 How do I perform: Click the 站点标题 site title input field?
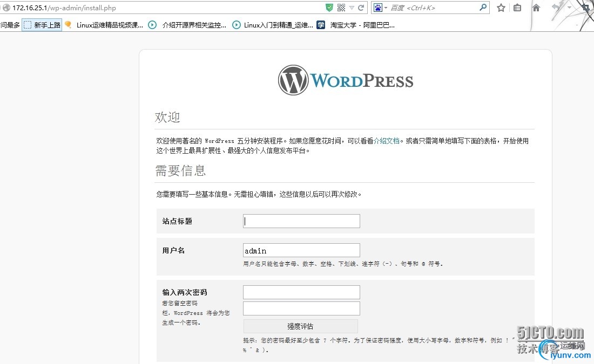click(301, 221)
